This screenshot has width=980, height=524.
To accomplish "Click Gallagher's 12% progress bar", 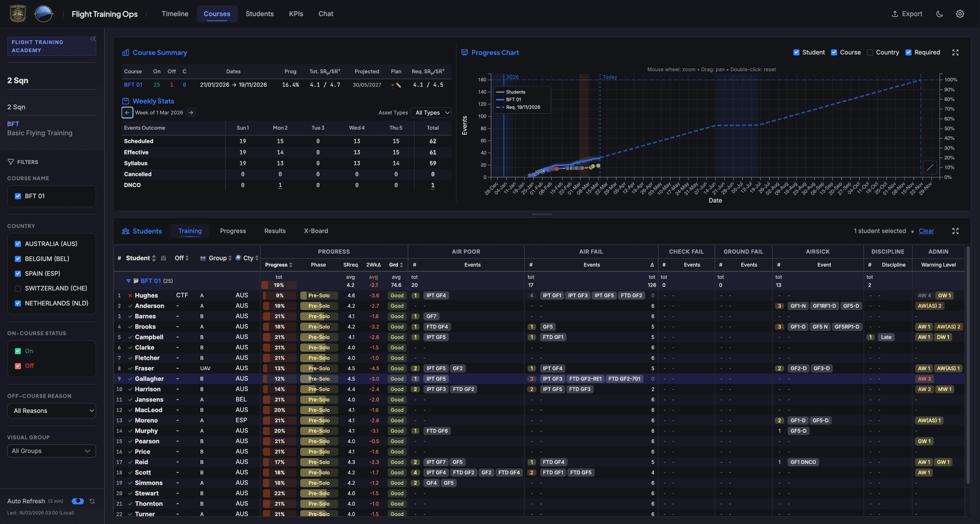I will 279,379.
